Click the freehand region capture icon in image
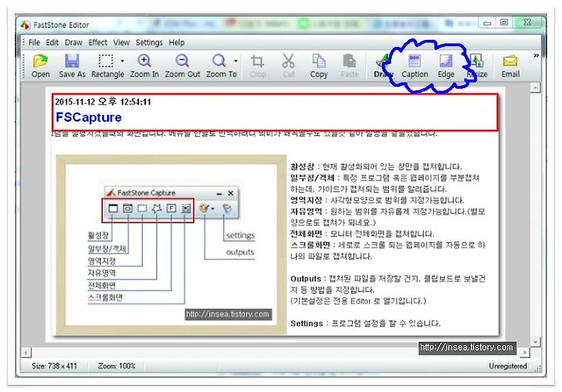Image resolution: width=562 pixels, height=392 pixels. click(157, 208)
